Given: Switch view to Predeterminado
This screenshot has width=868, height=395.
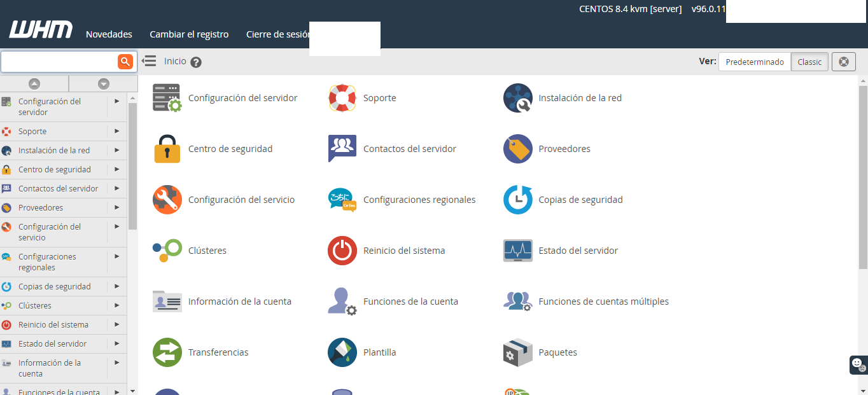Looking at the screenshot, I should [755, 62].
